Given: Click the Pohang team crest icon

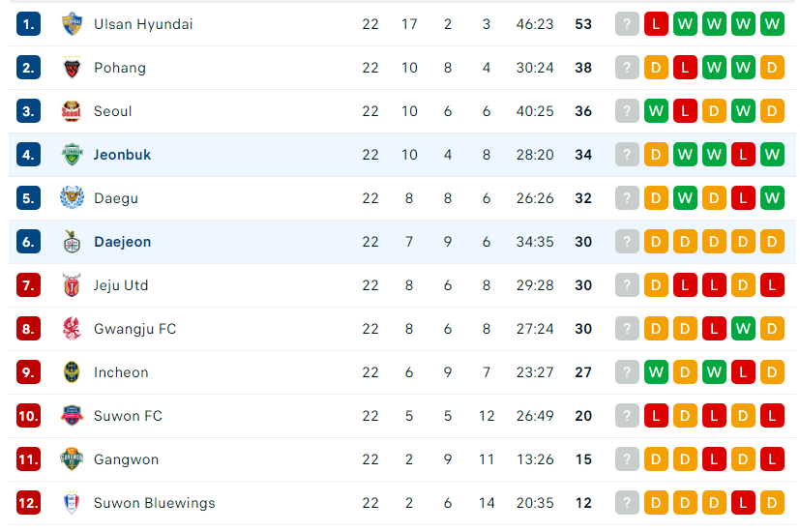Looking at the screenshot, I should click(72, 68).
